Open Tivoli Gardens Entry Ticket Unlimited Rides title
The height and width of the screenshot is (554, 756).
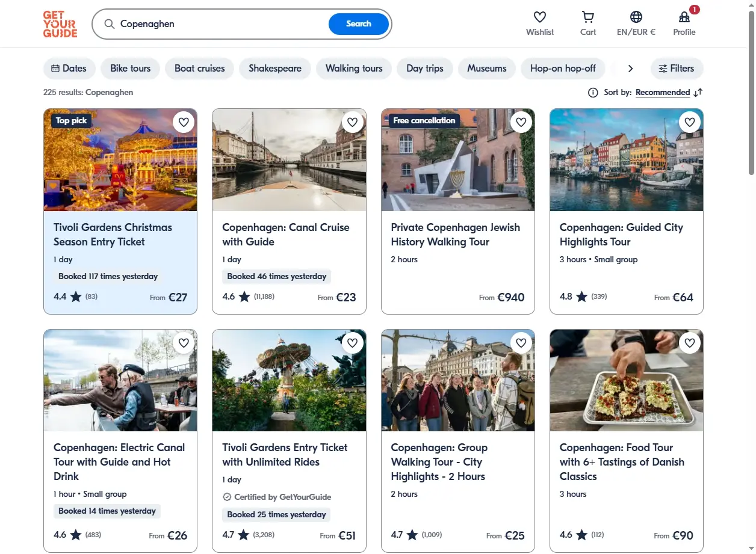coord(285,455)
